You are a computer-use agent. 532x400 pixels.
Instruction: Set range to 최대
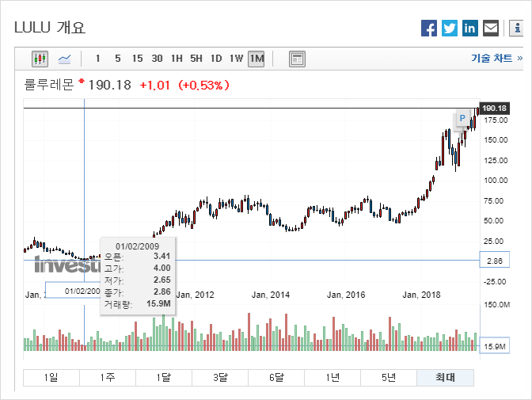(445, 378)
